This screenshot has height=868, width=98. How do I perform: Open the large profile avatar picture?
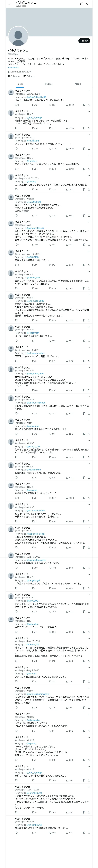(x=18, y=36)
